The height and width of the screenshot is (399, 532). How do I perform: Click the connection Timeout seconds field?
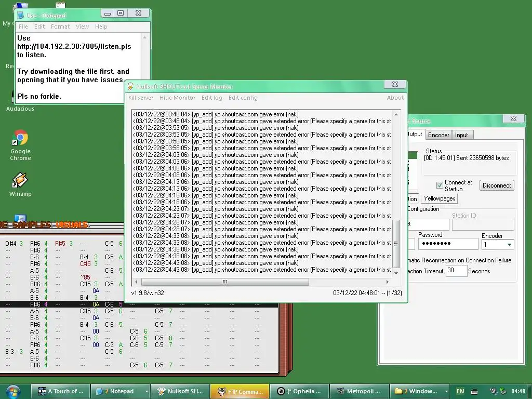tap(456, 270)
